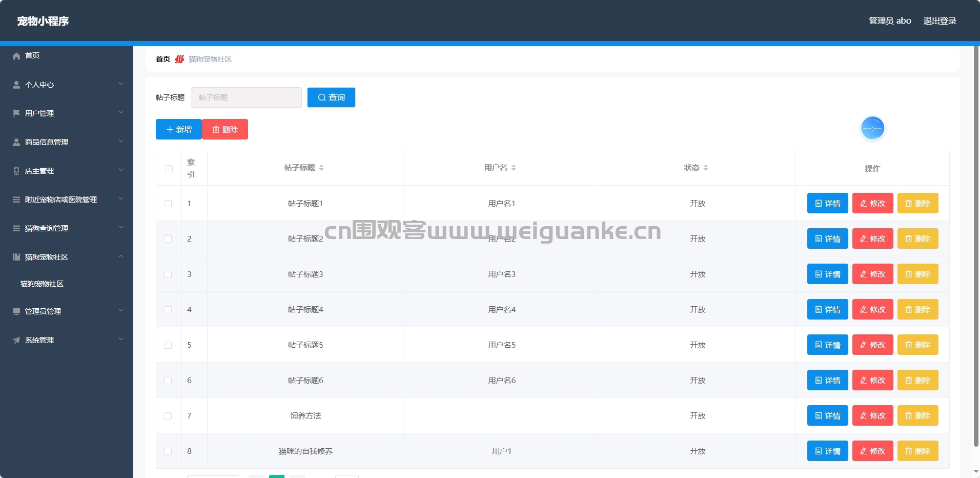Click the person icon next to 个人中心

coord(16,85)
